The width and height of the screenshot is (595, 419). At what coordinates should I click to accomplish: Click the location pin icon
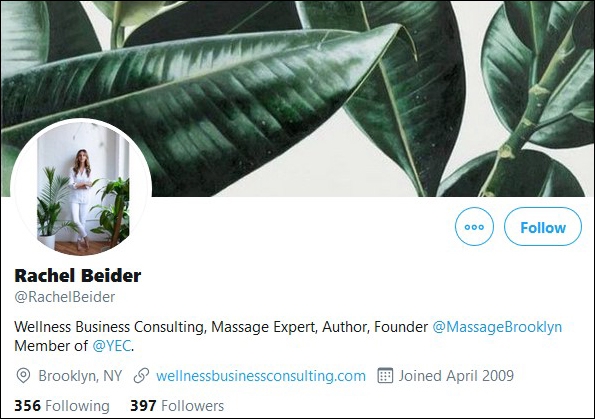coord(23,376)
